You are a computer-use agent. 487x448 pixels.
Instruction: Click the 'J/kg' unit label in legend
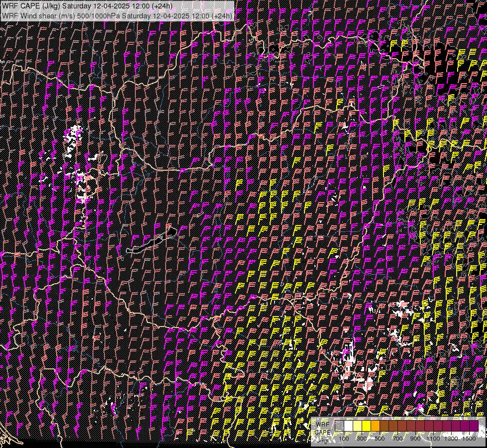[x=322, y=440]
